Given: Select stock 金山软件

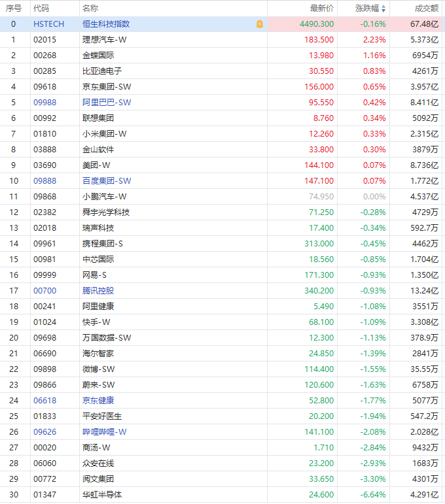Looking at the screenshot, I should click(x=98, y=150).
